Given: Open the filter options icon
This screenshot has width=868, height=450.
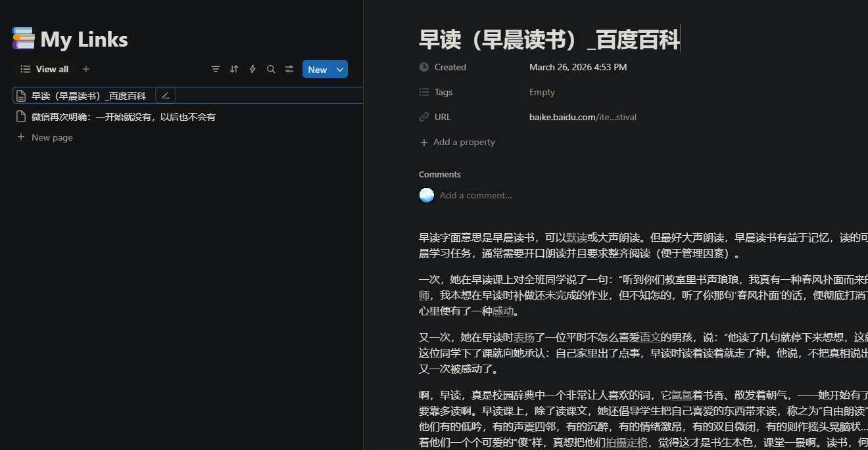Looking at the screenshot, I should click(216, 70).
